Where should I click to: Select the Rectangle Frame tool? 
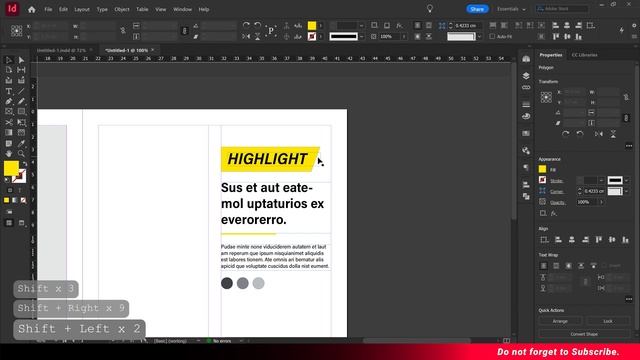[x=9, y=111]
